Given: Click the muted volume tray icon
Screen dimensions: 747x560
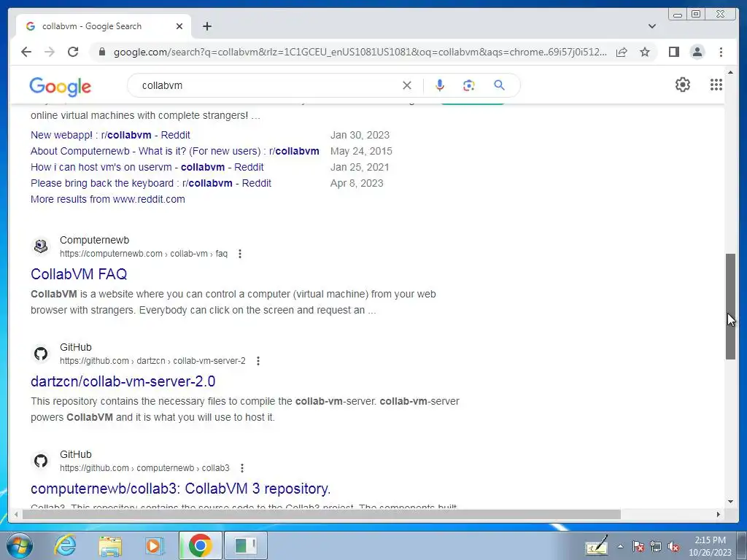Looking at the screenshot, I should (x=673, y=547).
